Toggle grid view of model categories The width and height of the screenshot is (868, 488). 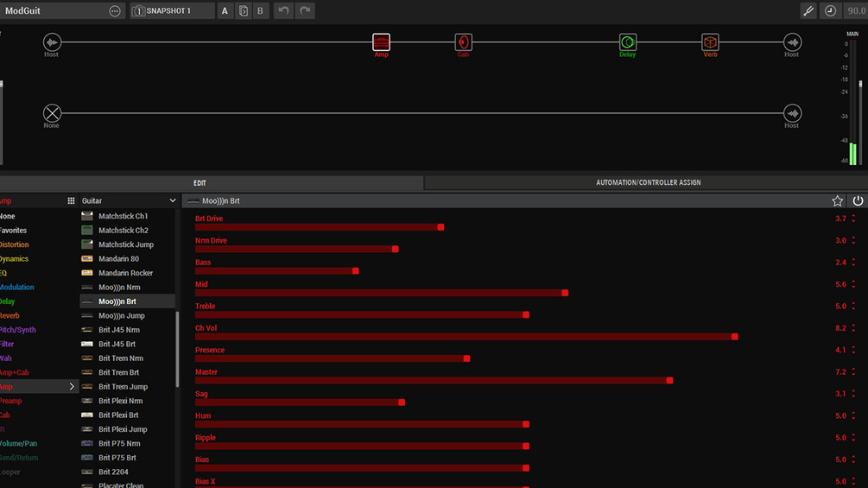point(71,201)
